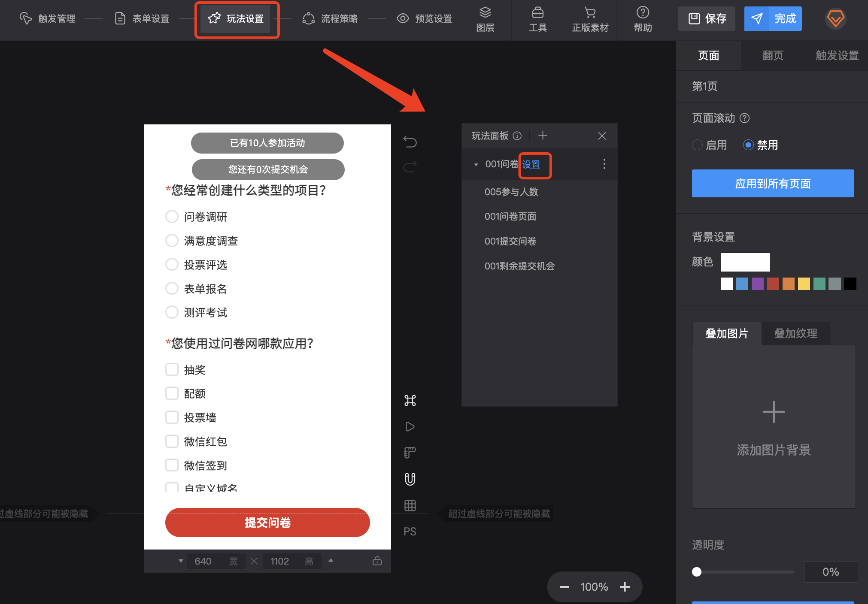Click the plus to add image background
This screenshot has width=868, height=604.
pos(774,412)
